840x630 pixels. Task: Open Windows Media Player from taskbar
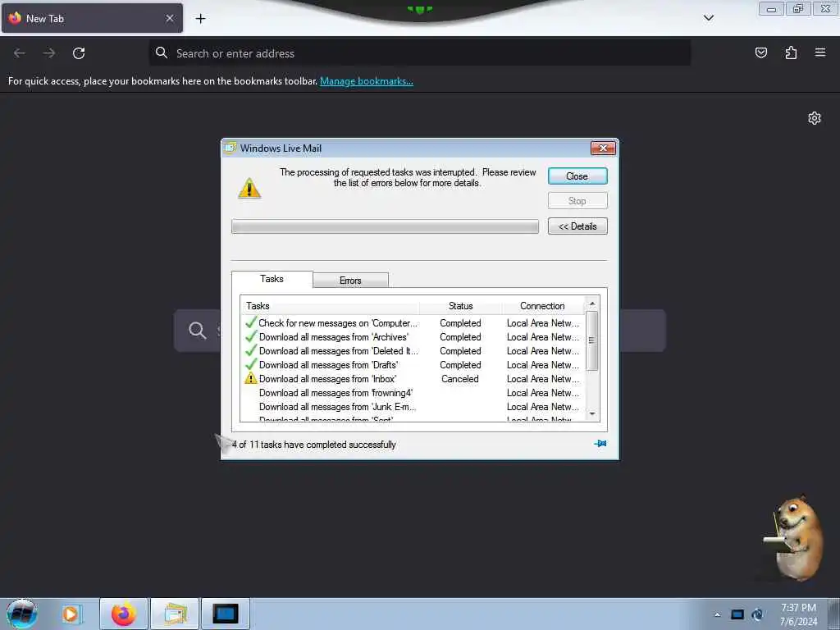(71, 614)
